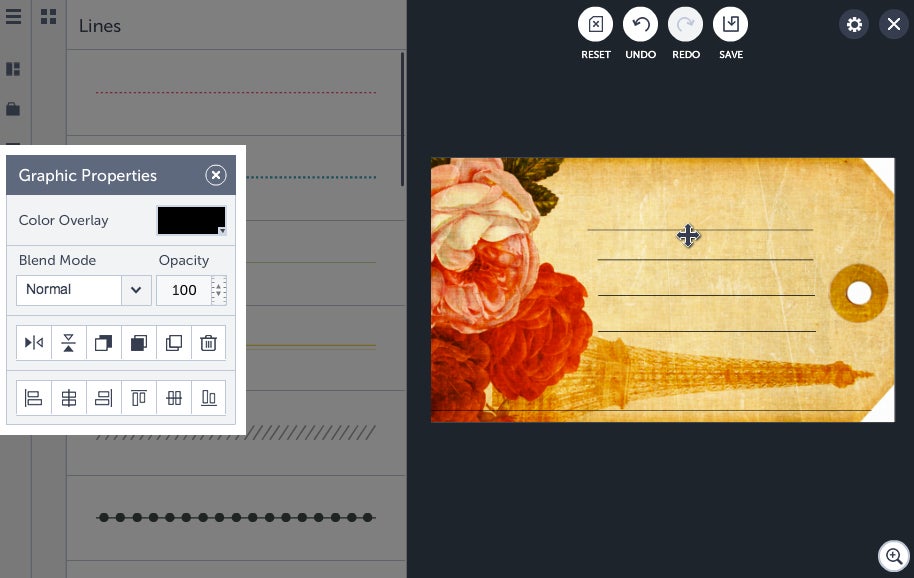Click the Normal blend mode field
This screenshot has width=914, height=578.
click(69, 290)
